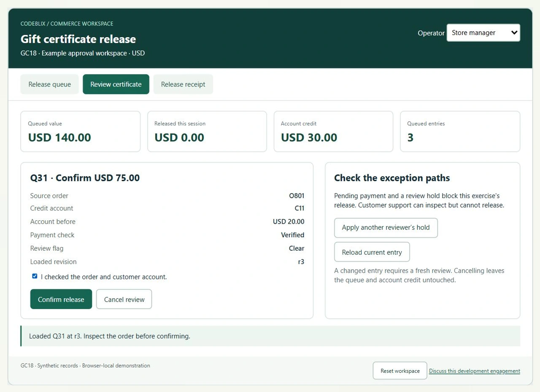The image size is (540, 392).
Task: Click the 'A changed entry requires a fresh review' note
Action: tap(419, 275)
